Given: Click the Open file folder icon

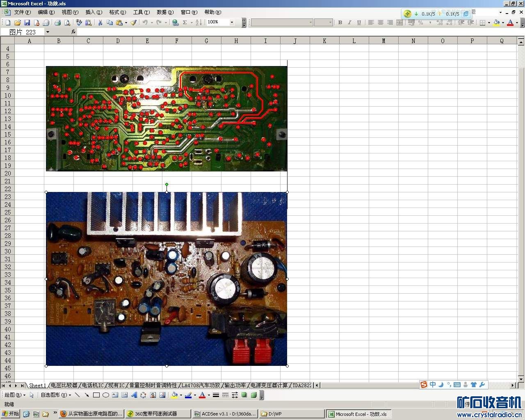Looking at the screenshot, I should 17,23.
